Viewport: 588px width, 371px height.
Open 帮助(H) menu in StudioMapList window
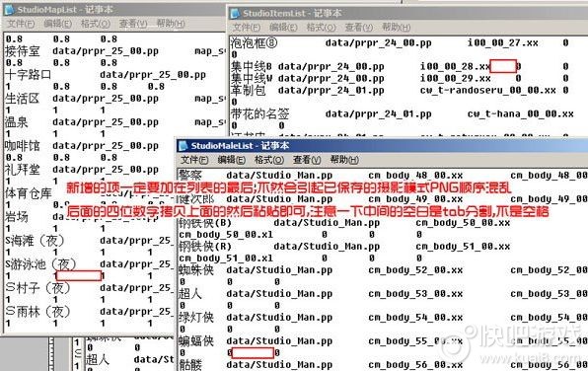[x=171, y=24]
